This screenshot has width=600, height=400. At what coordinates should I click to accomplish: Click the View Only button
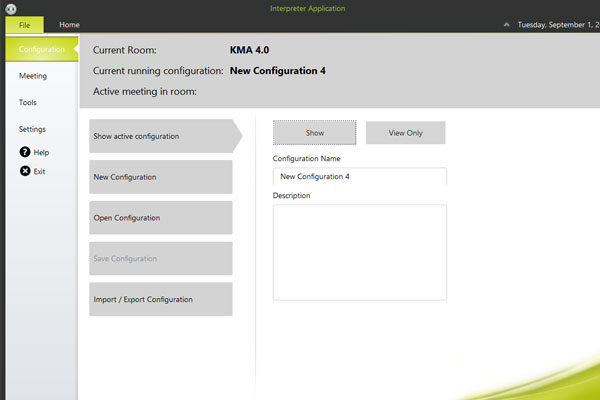(x=406, y=132)
